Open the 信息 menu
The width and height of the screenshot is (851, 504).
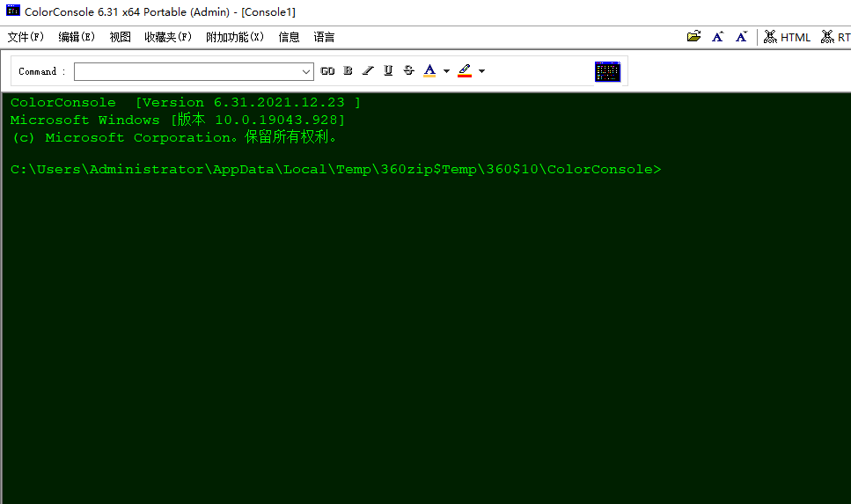coord(289,37)
